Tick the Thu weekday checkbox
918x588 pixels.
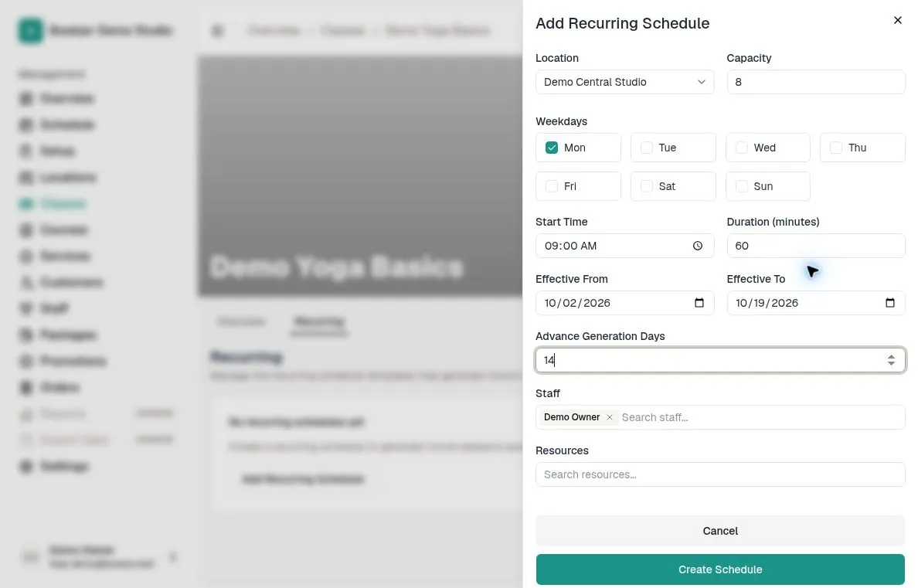[836, 148]
